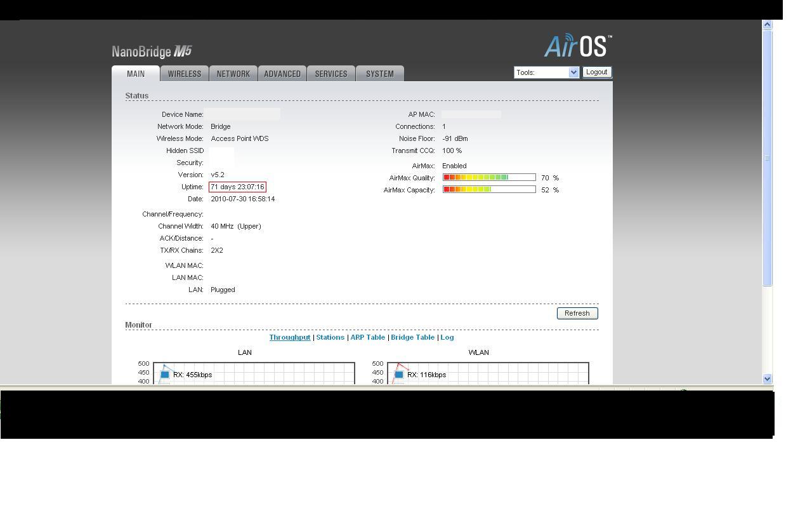Image resolution: width=812 pixels, height=508 pixels.
Task: Click the AirOS logo
Action: (577, 46)
